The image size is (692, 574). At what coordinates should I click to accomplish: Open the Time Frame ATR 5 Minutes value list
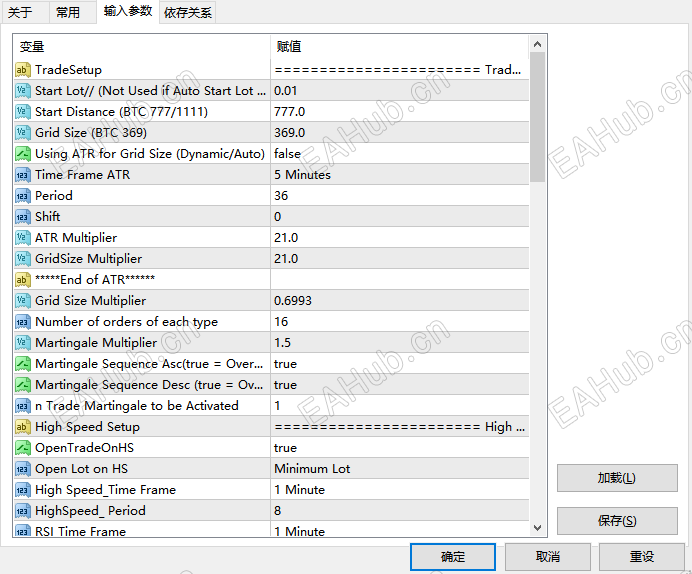(400, 175)
